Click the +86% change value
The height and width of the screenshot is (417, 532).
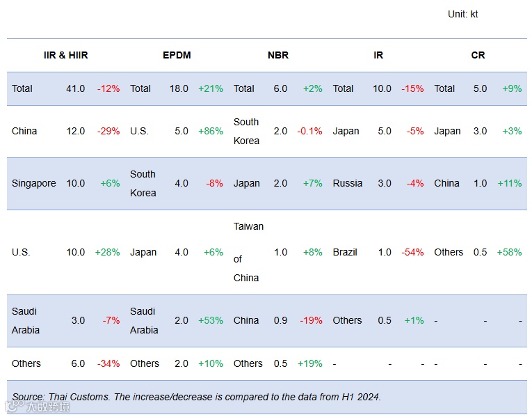pyautogui.click(x=211, y=131)
